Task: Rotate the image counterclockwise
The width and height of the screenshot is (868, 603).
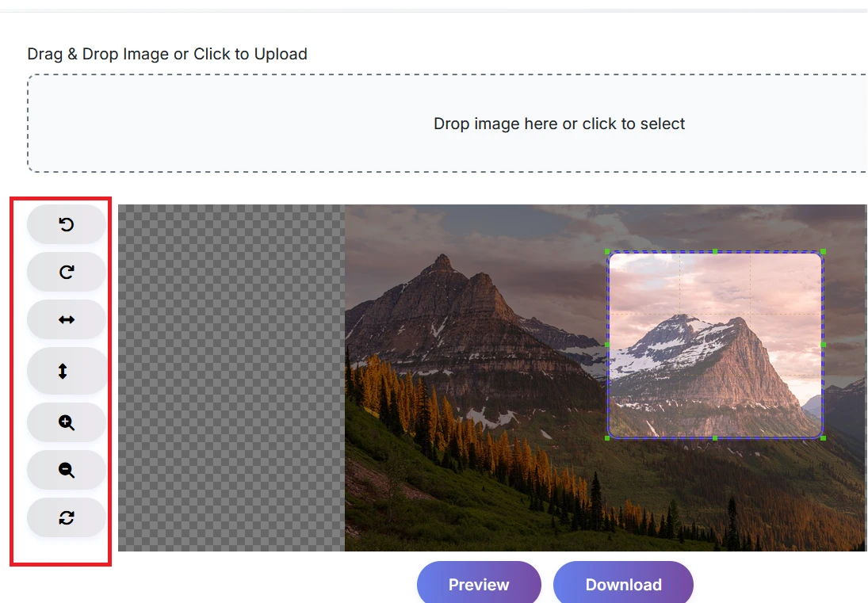Action: point(67,224)
